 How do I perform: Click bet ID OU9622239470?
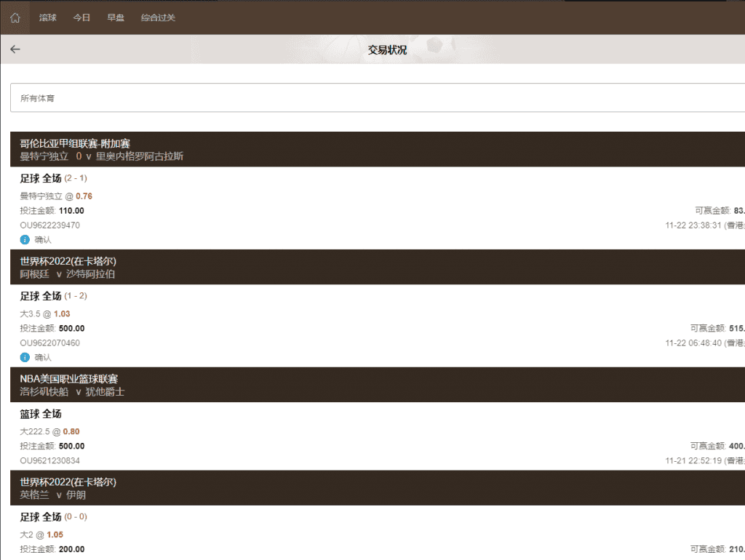pyautogui.click(x=50, y=225)
